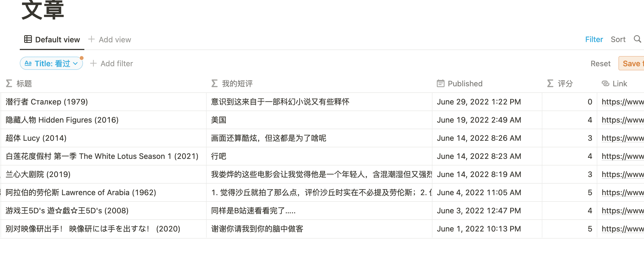644x254 pixels.
Task: Click the plus icon beside Add view
Action: click(91, 39)
